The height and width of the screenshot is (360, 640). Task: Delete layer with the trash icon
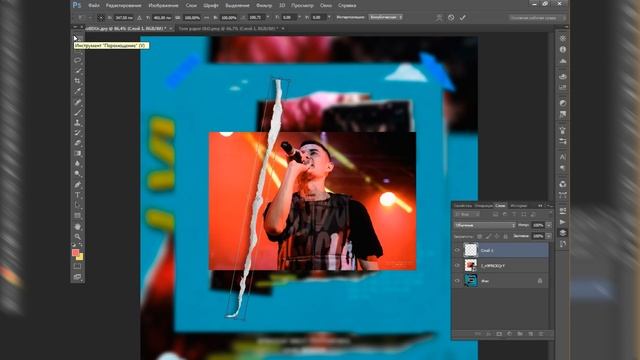(541, 334)
